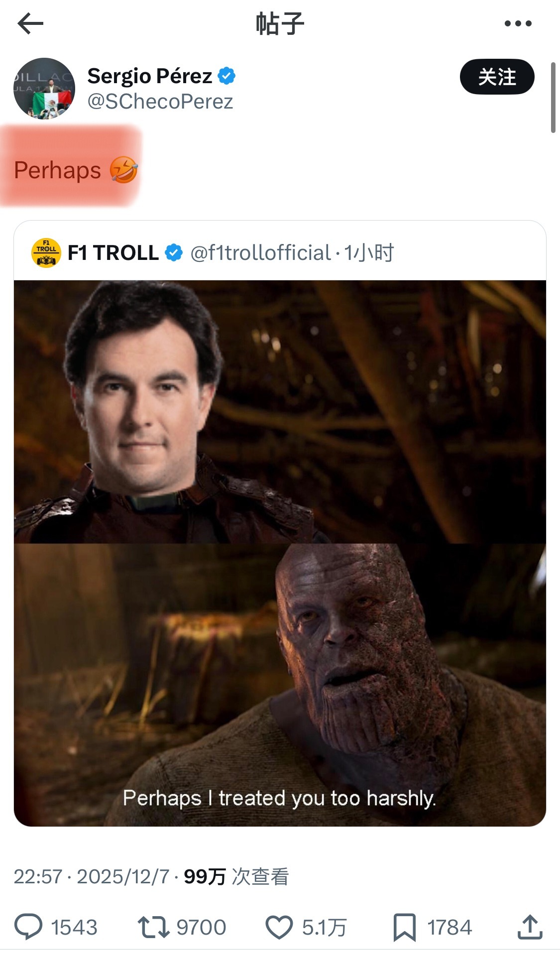The width and height of the screenshot is (560, 957).
Task: Open Sergio Pérez's profile picture
Action: [x=44, y=89]
